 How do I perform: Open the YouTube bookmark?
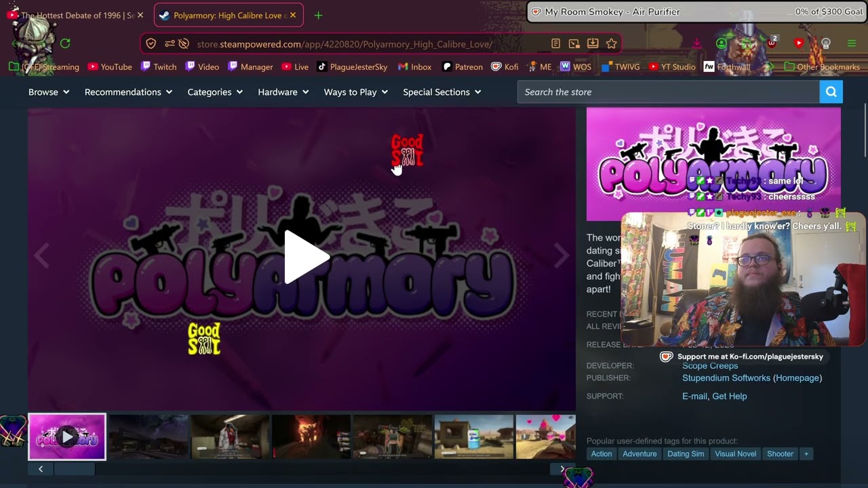pyautogui.click(x=110, y=66)
